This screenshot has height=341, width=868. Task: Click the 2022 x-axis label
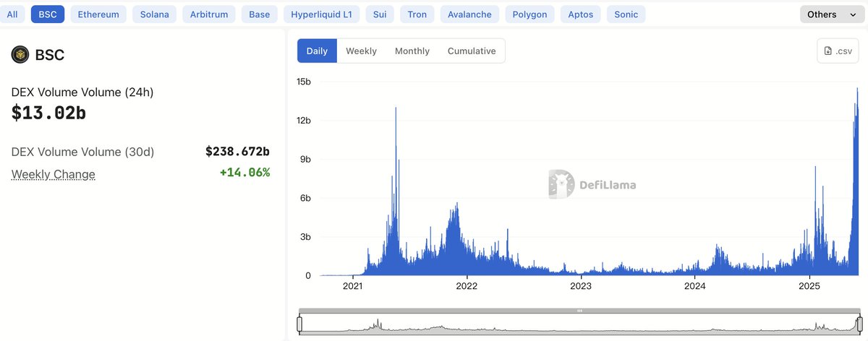point(467,285)
